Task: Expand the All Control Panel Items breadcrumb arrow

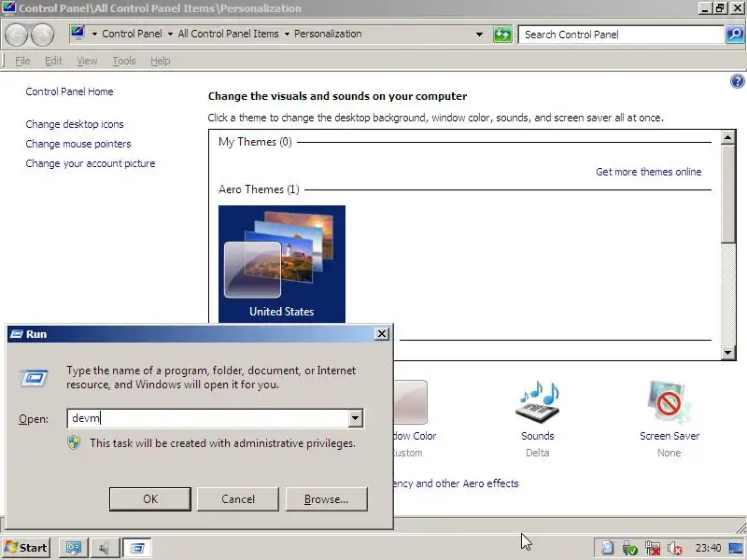Action: pyautogui.click(x=287, y=34)
